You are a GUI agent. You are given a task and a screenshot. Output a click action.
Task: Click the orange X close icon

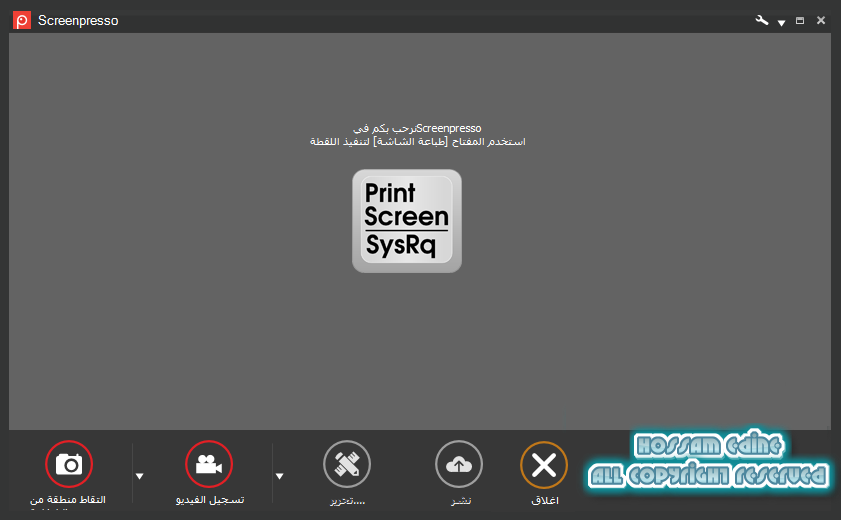pyautogui.click(x=544, y=465)
